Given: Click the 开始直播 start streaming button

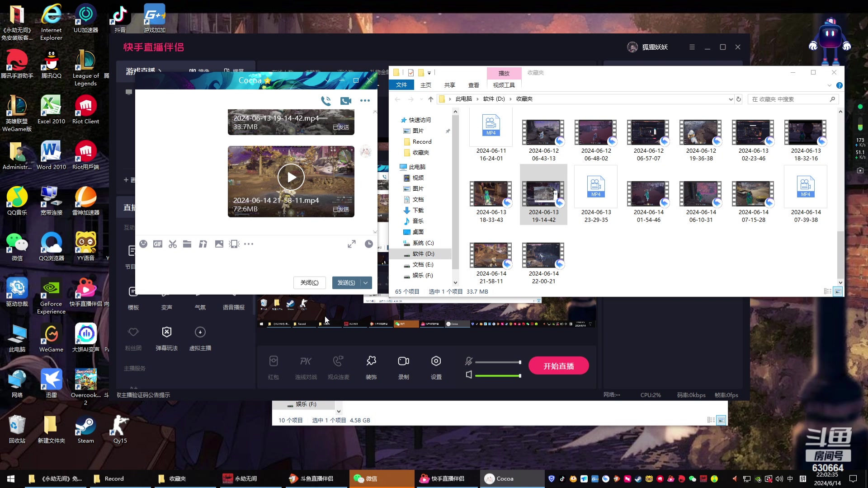Looking at the screenshot, I should (x=558, y=366).
